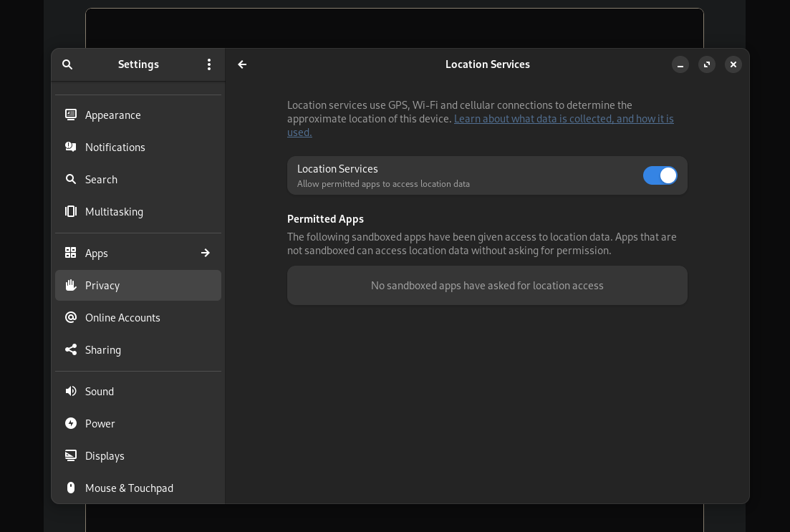This screenshot has width=790, height=532.
Task: Click the Privacy label in sidebar
Action: click(102, 286)
